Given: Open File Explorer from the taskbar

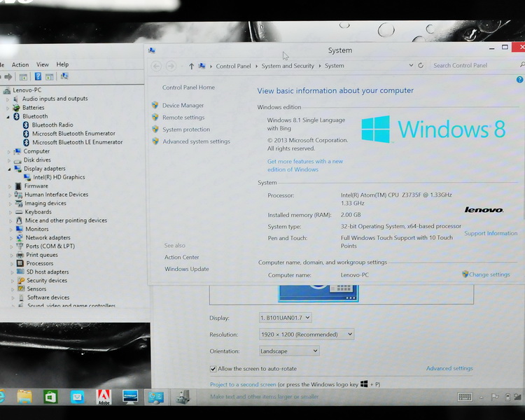Looking at the screenshot, I should [24, 397].
